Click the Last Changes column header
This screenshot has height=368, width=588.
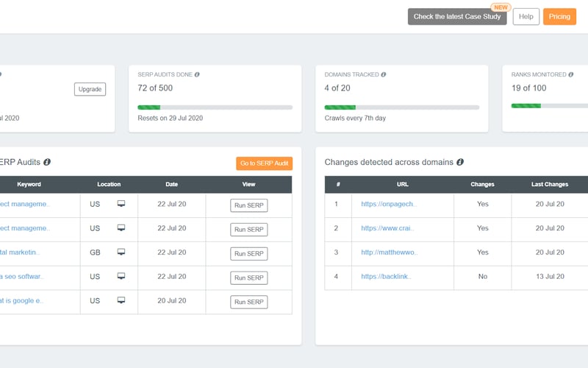tap(550, 185)
